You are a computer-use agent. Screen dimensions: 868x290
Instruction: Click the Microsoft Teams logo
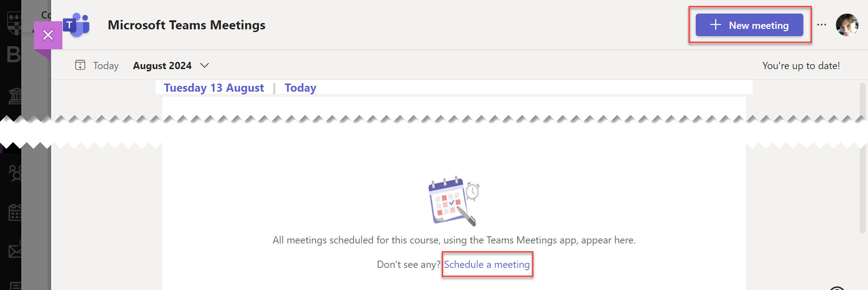[x=76, y=25]
